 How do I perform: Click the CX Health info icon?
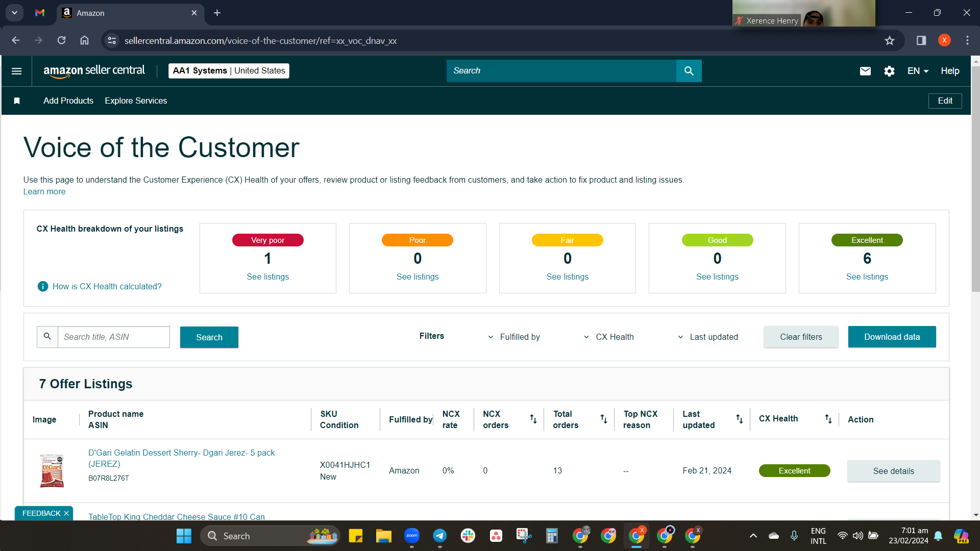(x=43, y=286)
